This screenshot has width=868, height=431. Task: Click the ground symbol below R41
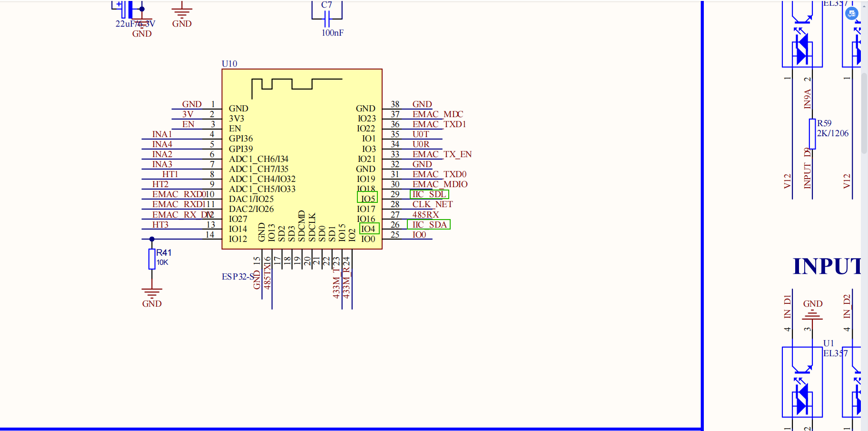click(152, 292)
